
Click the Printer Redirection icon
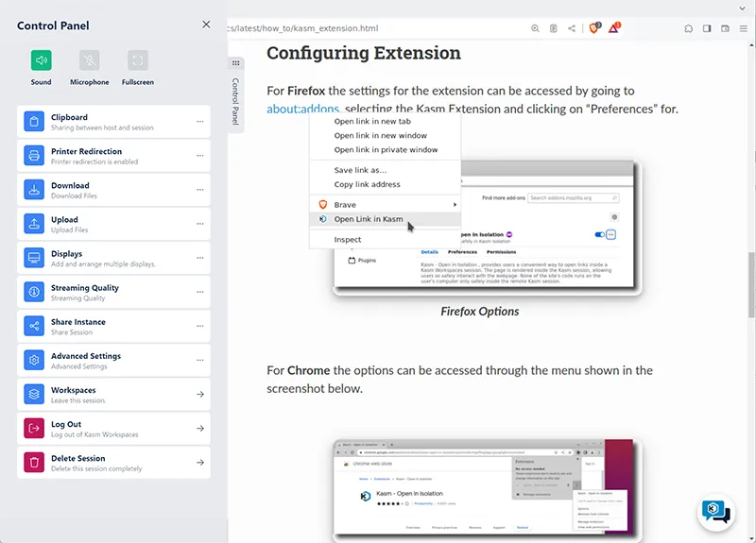click(x=34, y=156)
